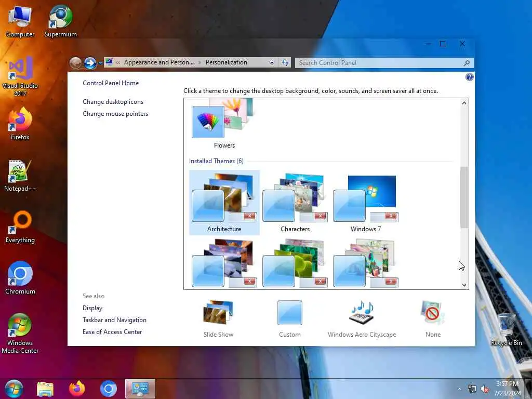Open the Everything desktop shortcut
The image size is (532, 399).
(x=20, y=227)
